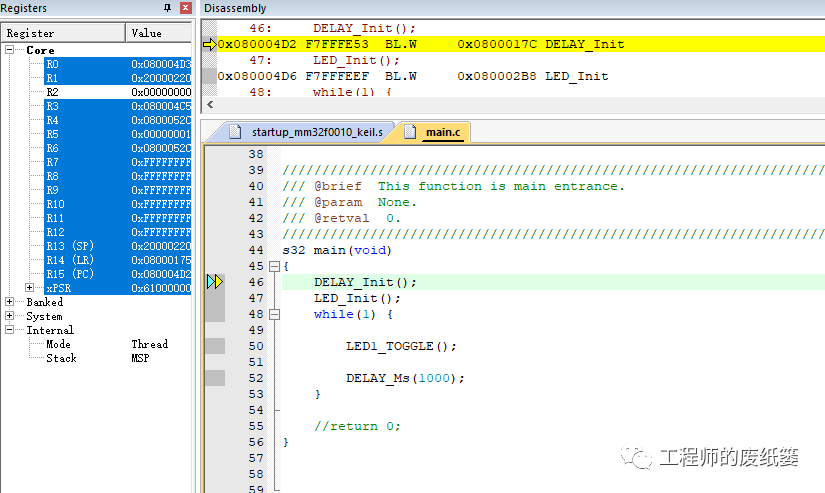Expand the System register group
Viewport: 825px width, 493px height.
pyautogui.click(x=9, y=316)
